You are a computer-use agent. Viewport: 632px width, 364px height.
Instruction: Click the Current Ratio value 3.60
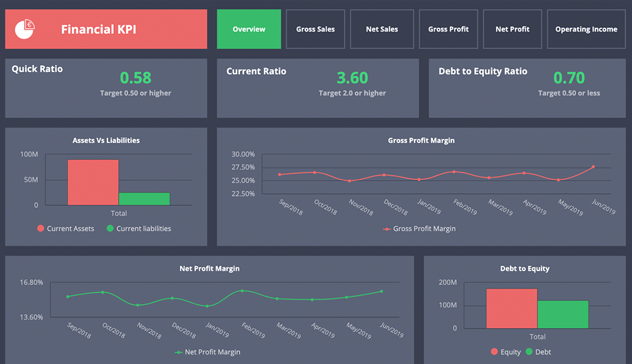pyautogui.click(x=352, y=77)
